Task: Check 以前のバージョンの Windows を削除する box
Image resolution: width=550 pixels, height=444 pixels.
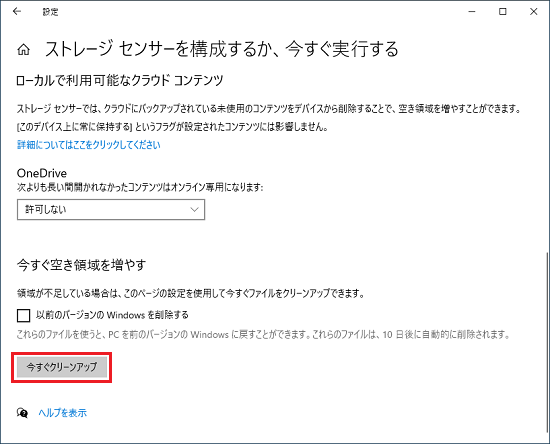Action: click(x=24, y=315)
